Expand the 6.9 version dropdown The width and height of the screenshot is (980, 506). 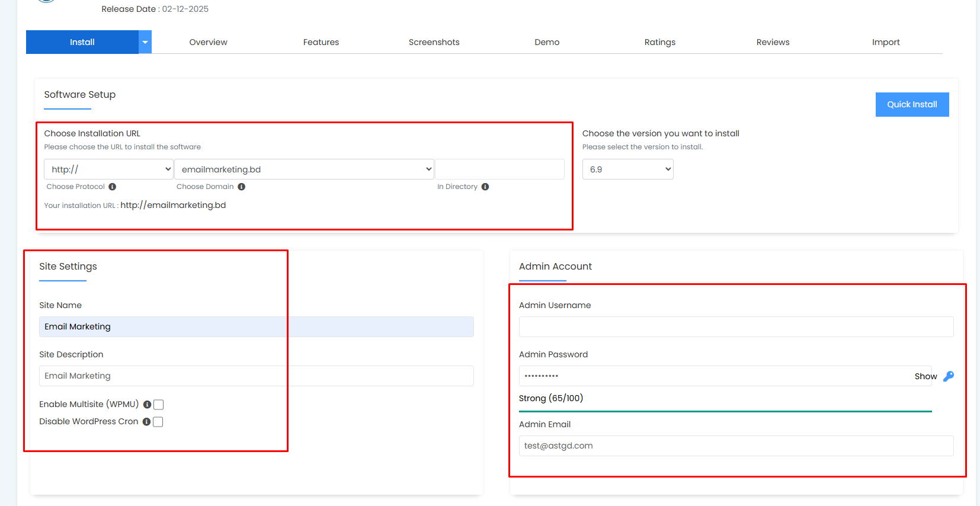click(627, 169)
